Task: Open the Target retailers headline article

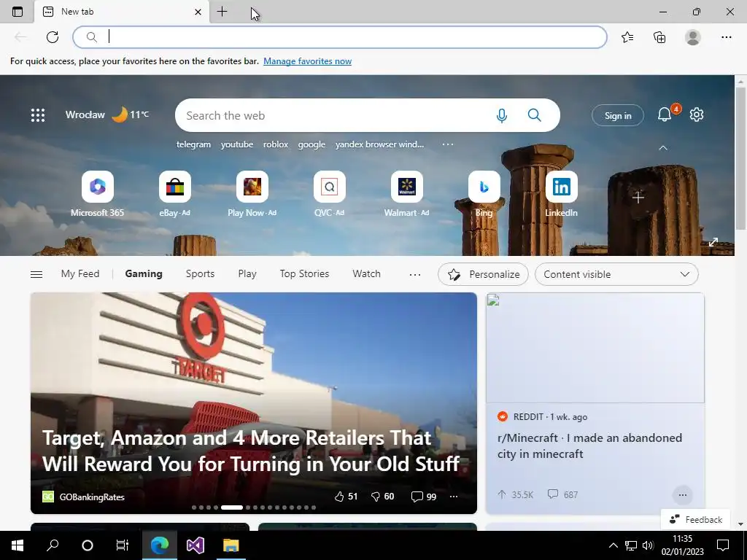Action: click(251, 451)
